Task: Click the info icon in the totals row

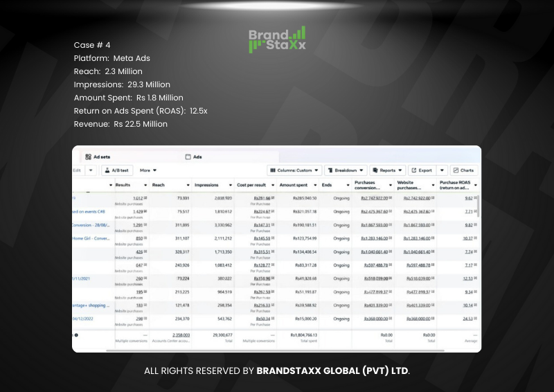Action: point(76,335)
